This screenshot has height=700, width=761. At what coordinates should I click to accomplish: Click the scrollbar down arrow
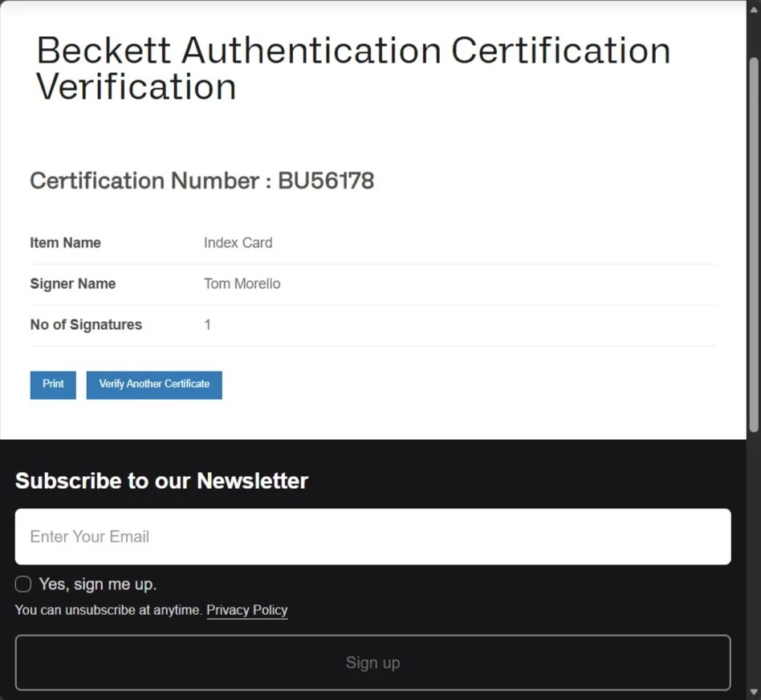(x=754, y=691)
